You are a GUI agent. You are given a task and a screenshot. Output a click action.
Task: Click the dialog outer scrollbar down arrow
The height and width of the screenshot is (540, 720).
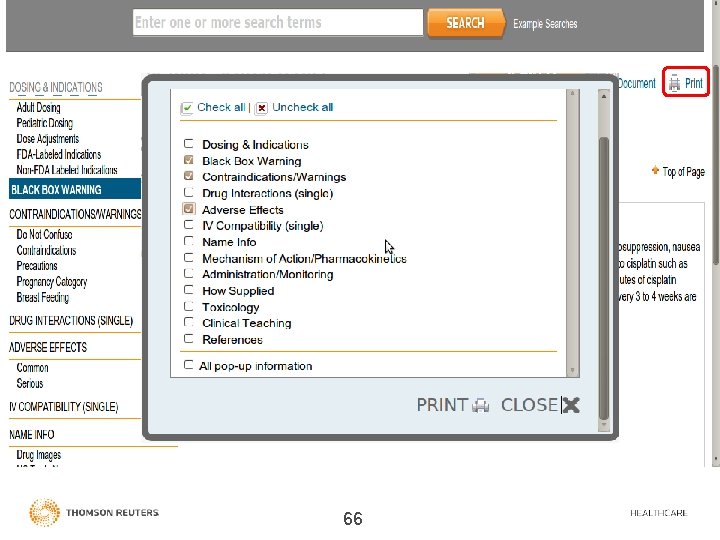[604, 425]
